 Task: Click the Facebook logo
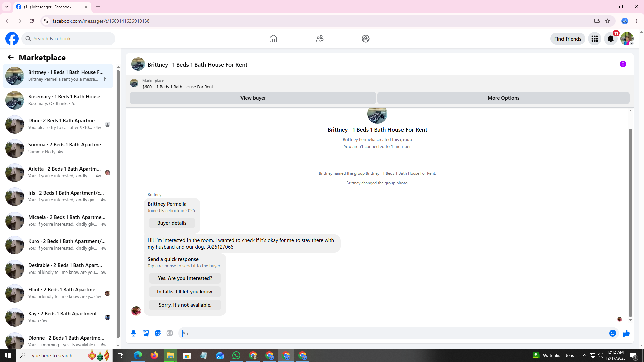12,39
